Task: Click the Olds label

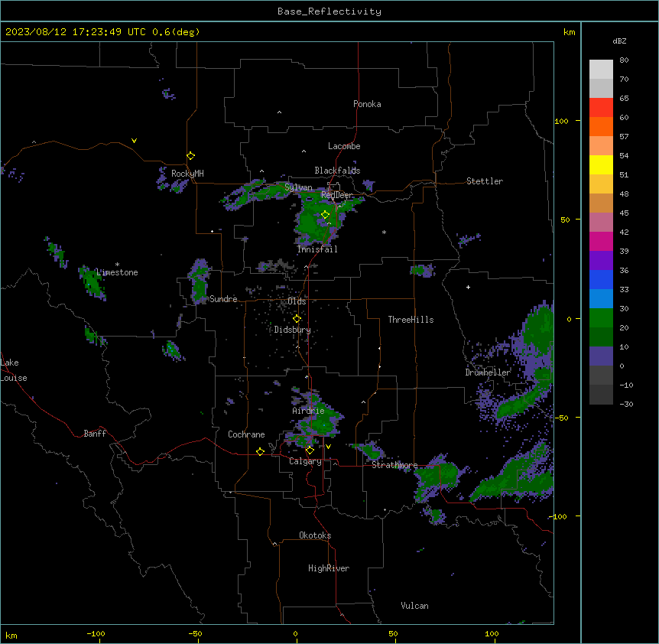Action: click(297, 301)
